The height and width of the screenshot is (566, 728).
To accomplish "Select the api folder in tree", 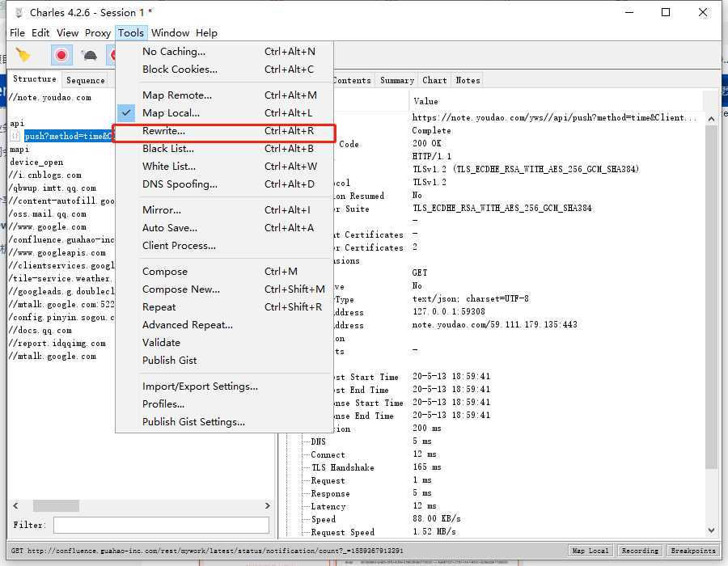I will pyautogui.click(x=17, y=124).
